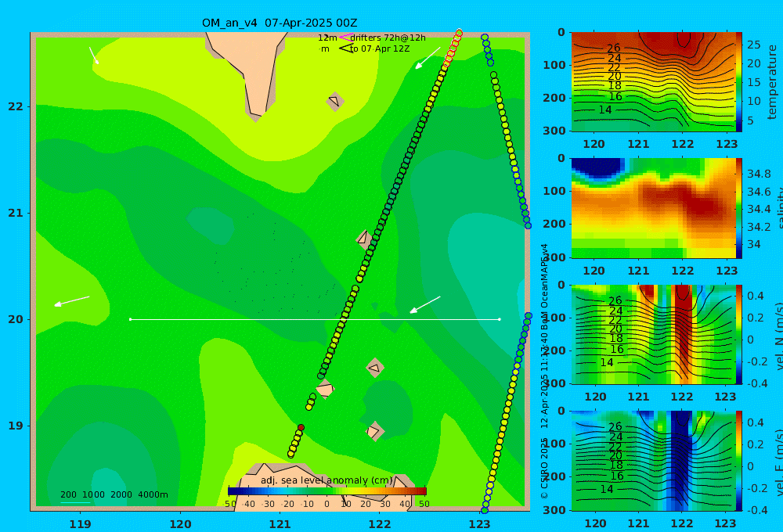Image resolution: width=783 pixels, height=532 pixels.
Task: Click the vertical 'temperature' axis label
Action: click(x=772, y=82)
